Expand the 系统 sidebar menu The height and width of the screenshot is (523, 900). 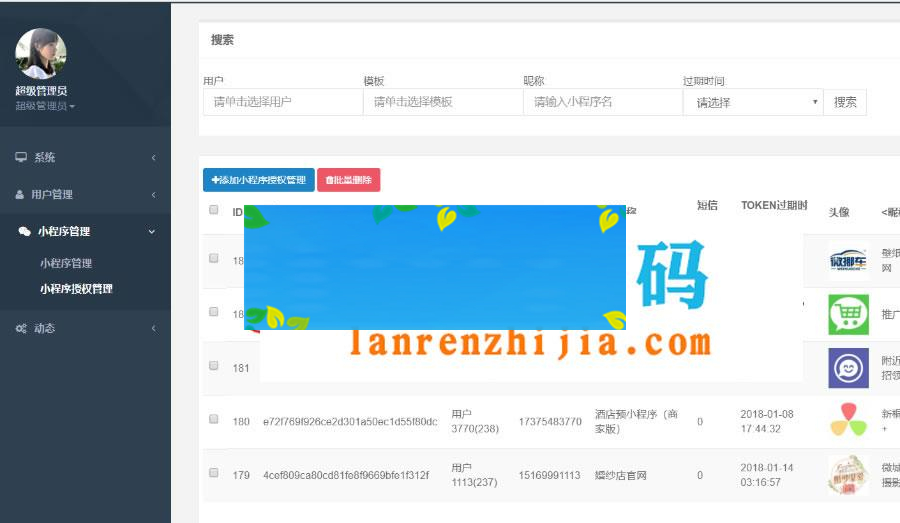85,157
